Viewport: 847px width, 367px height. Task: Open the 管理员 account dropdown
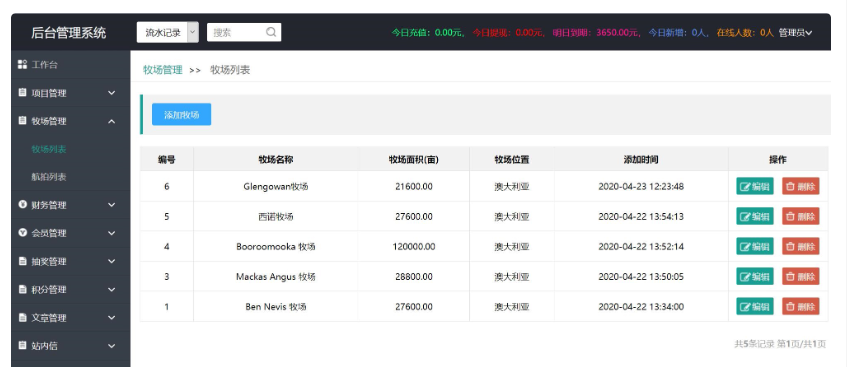(x=795, y=32)
